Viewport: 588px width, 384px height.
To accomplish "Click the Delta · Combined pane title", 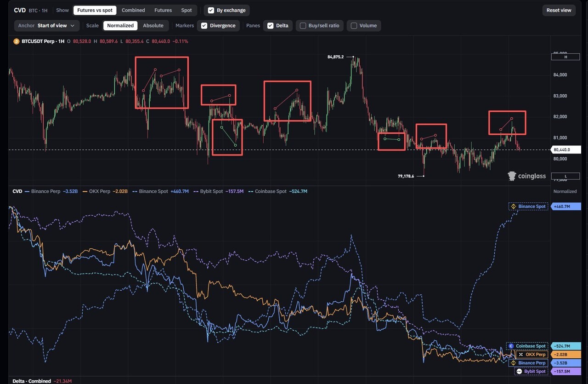I will pos(32,381).
